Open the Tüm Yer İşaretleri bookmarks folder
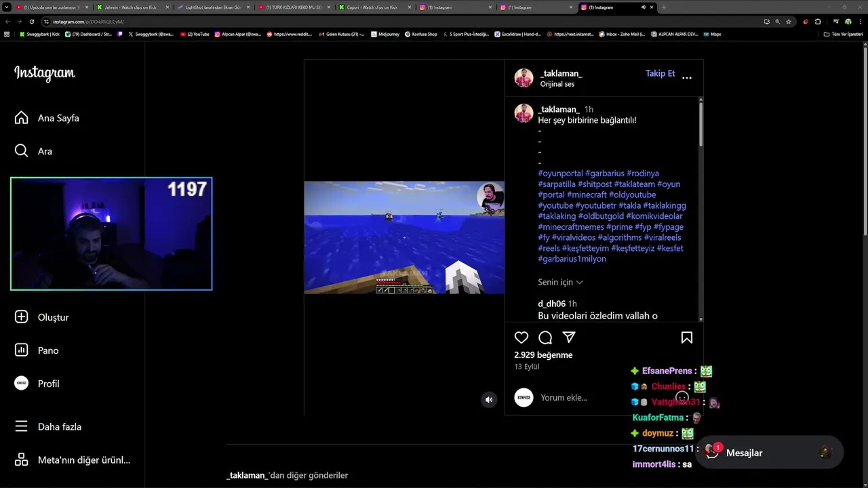Viewport: 868px width, 488px height. [843, 34]
